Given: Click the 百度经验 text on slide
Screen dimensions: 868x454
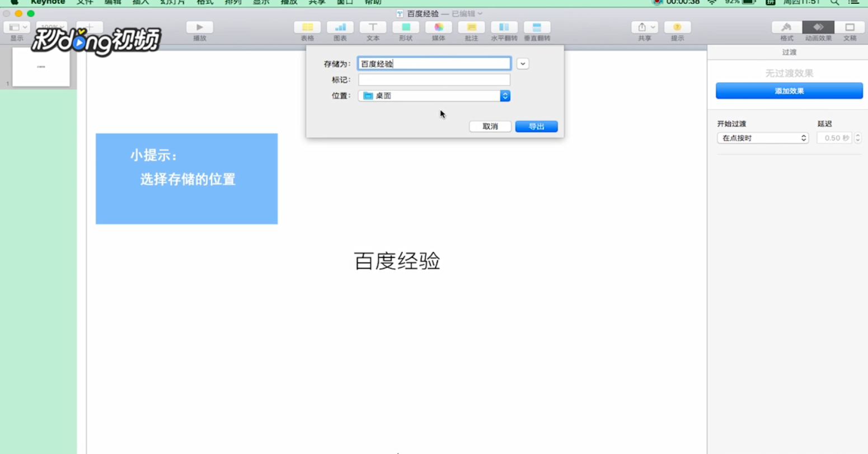Looking at the screenshot, I should click(397, 261).
